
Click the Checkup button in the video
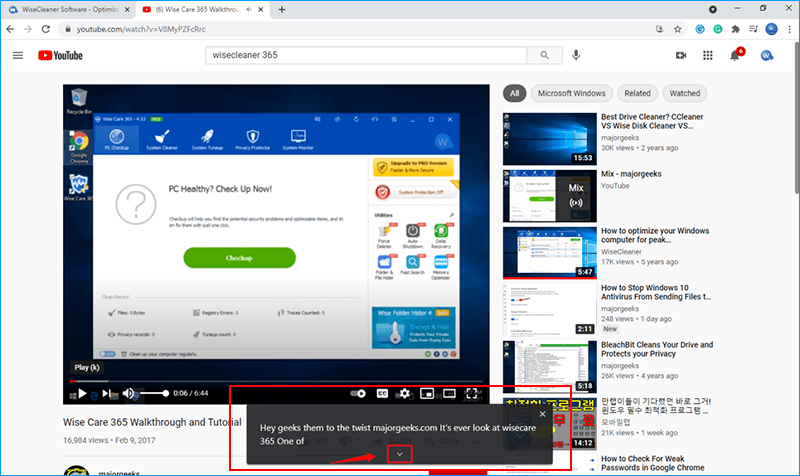[239, 258]
